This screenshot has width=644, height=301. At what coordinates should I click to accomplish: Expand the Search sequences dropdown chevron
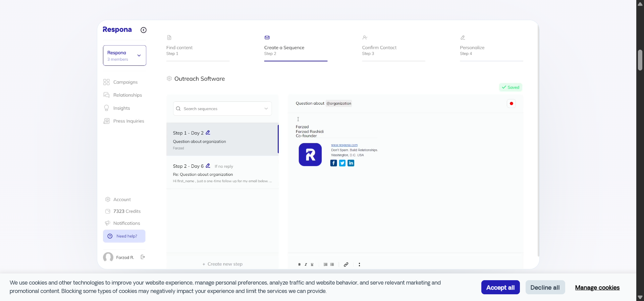[x=266, y=109]
